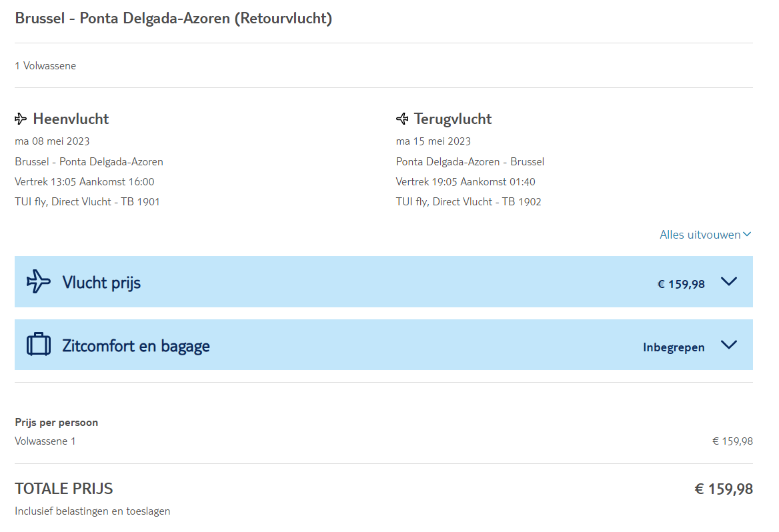Click the TOTALE PRIJS label
The height and width of the screenshot is (532, 779).
pos(64,489)
